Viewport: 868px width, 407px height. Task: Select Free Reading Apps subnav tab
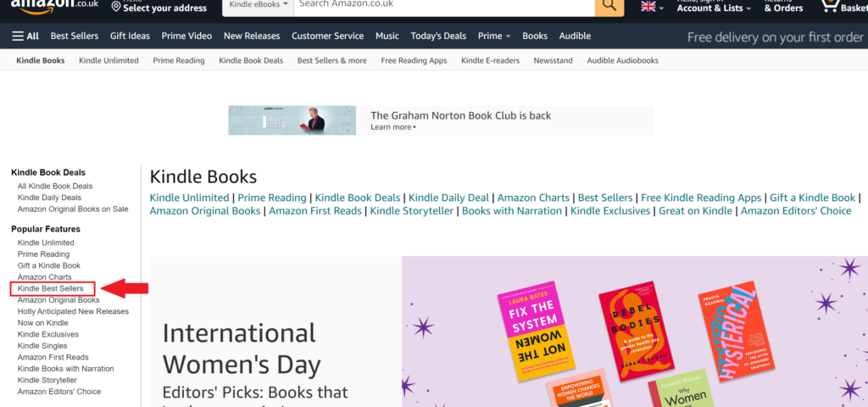point(414,60)
